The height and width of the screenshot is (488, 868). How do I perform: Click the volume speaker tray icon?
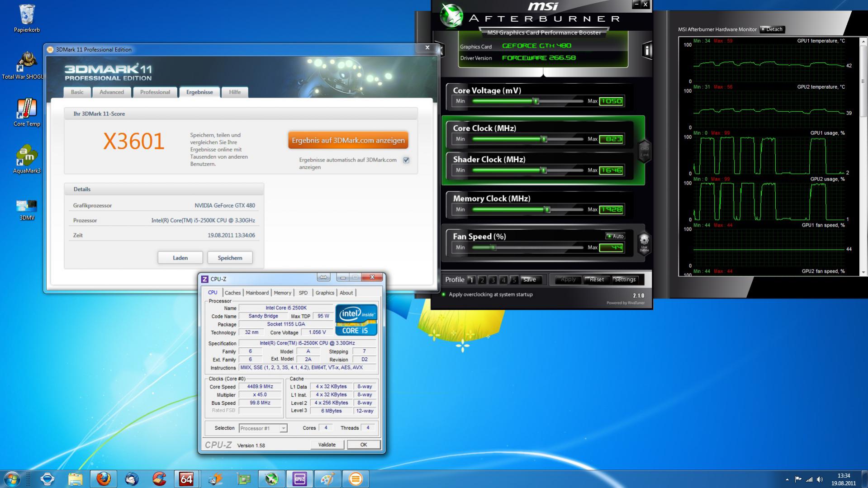pyautogui.click(x=820, y=479)
